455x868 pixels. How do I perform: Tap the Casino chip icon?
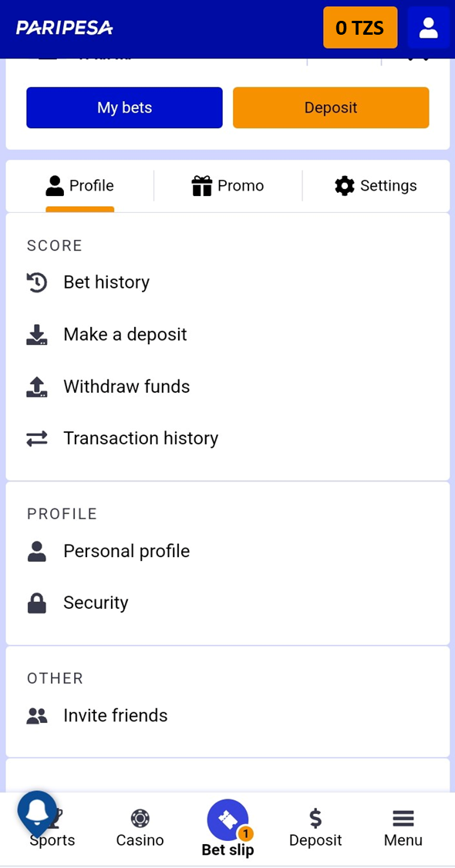[140, 818]
